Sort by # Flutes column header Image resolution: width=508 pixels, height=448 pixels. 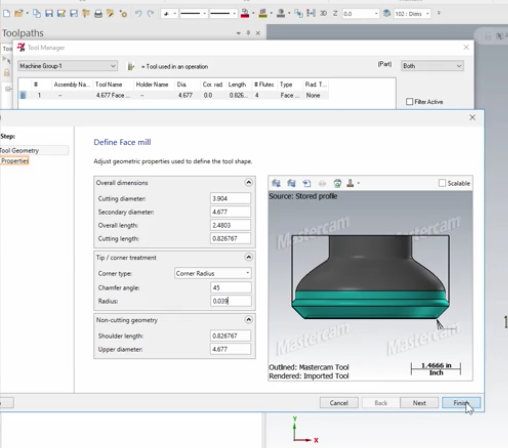click(x=265, y=84)
